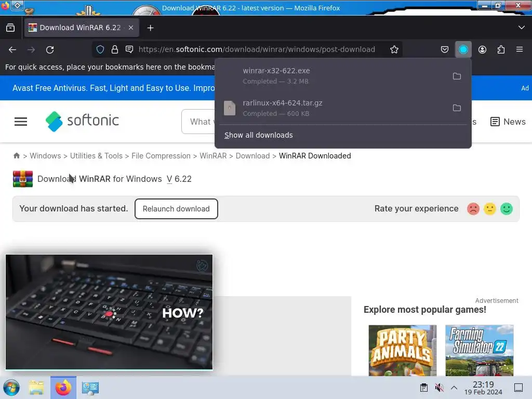Open Farming Simulator 22 thumbnail
Screen dimensions: 532x399
pyautogui.click(x=479, y=350)
